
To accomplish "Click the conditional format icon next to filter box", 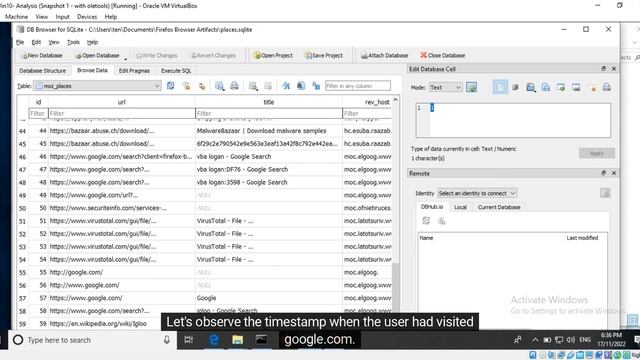I will tap(316, 86).
